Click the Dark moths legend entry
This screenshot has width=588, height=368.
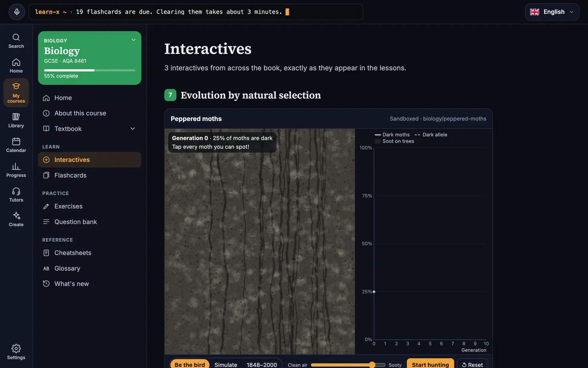(392, 135)
